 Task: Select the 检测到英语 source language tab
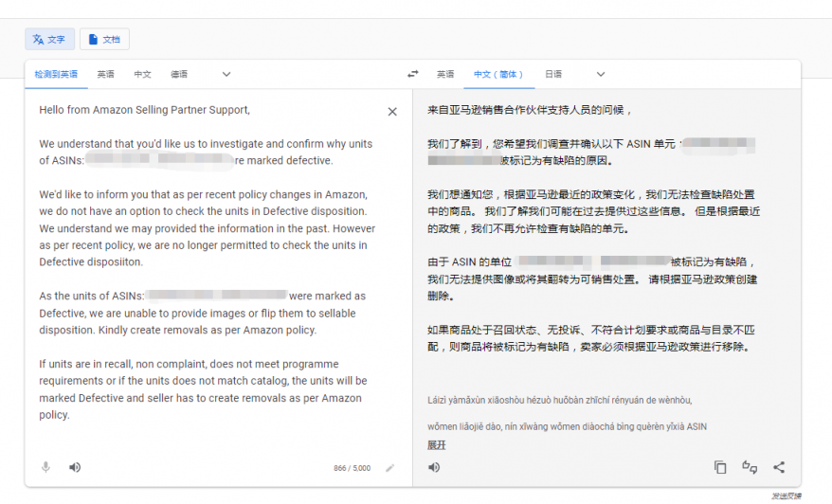[x=56, y=74]
